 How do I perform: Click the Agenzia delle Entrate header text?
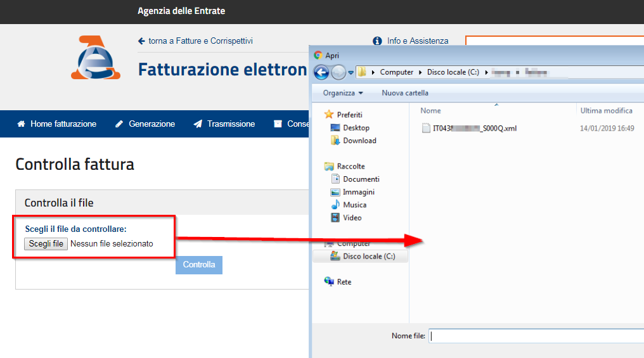click(x=181, y=11)
